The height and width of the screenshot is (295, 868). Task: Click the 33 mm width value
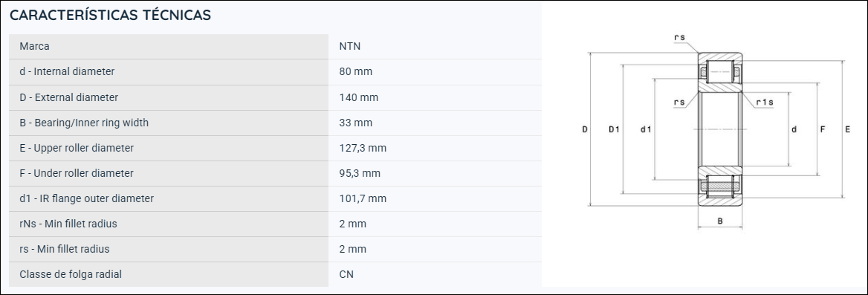point(356,123)
